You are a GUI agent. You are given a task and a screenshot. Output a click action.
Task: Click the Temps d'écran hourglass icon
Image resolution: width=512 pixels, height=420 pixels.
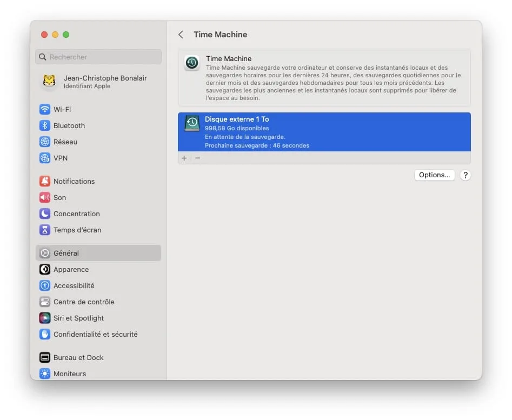pyautogui.click(x=45, y=230)
